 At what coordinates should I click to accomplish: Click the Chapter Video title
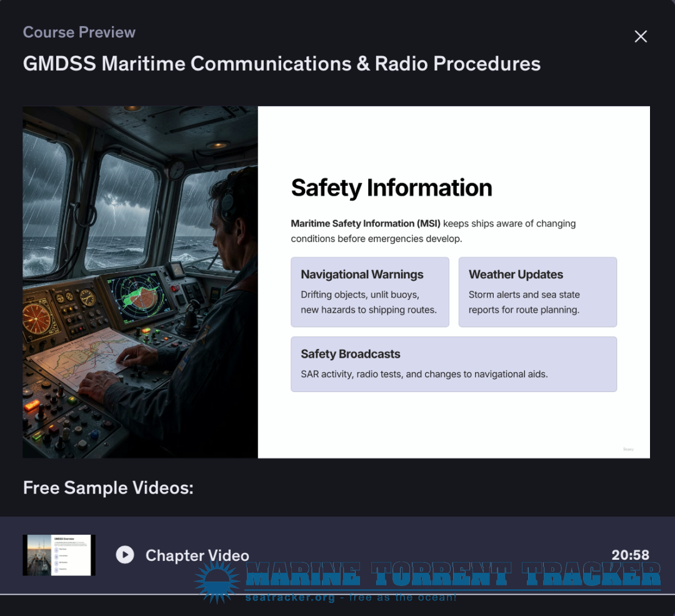pyautogui.click(x=197, y=555)
